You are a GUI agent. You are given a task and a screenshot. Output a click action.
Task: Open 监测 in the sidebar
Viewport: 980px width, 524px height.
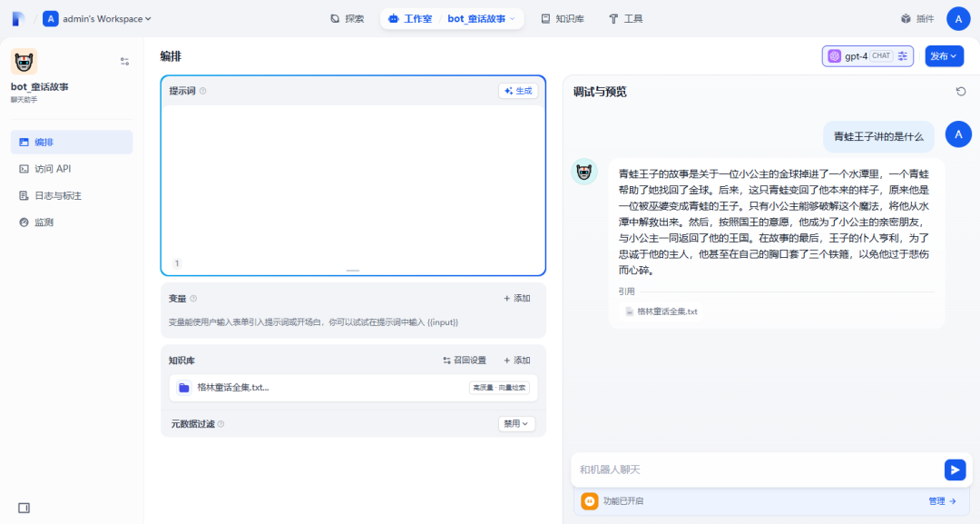pos(72,222)
